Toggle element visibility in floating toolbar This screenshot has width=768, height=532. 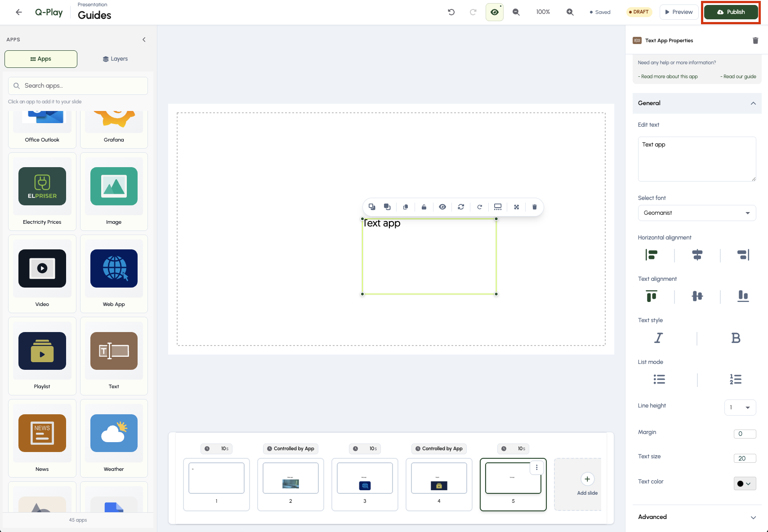pos(442,207)
